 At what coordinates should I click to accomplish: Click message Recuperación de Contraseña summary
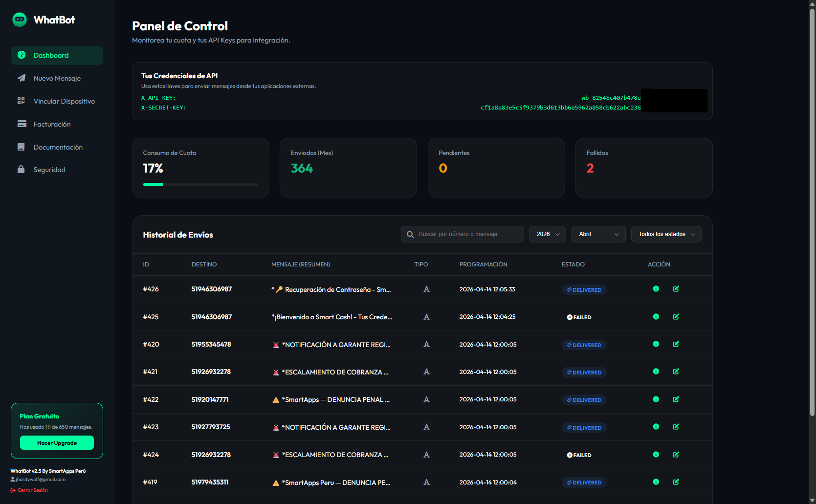click(x=331, y=289)
